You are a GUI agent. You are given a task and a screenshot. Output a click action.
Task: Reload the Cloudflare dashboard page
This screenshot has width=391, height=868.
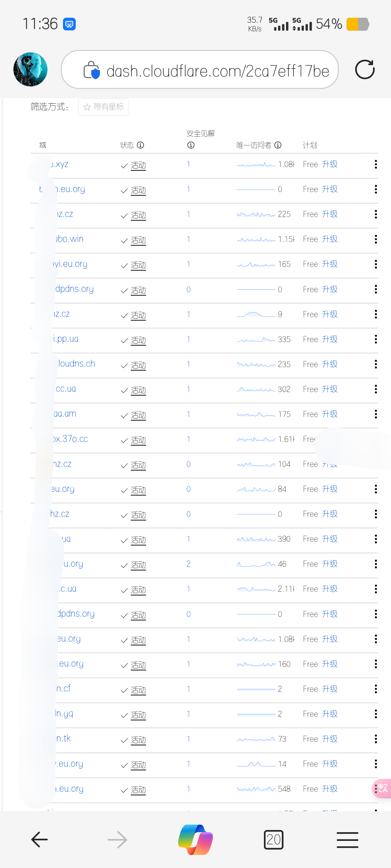pos(365,69)
